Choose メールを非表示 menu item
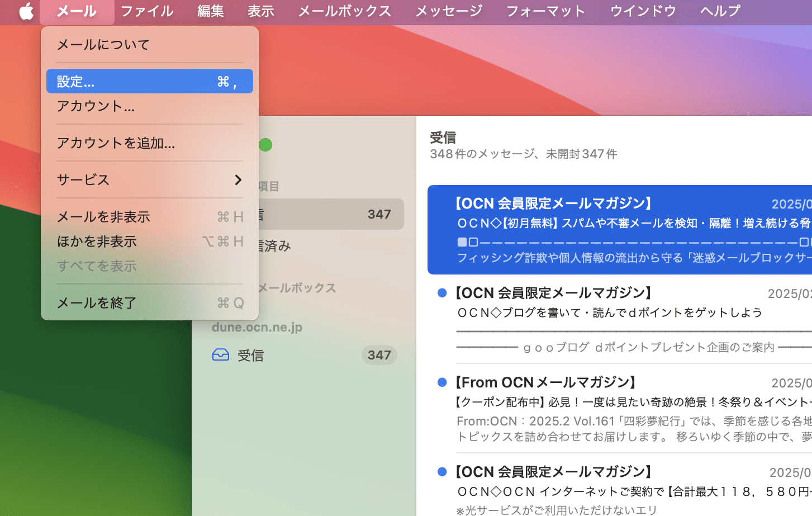 tap(150, 216)
